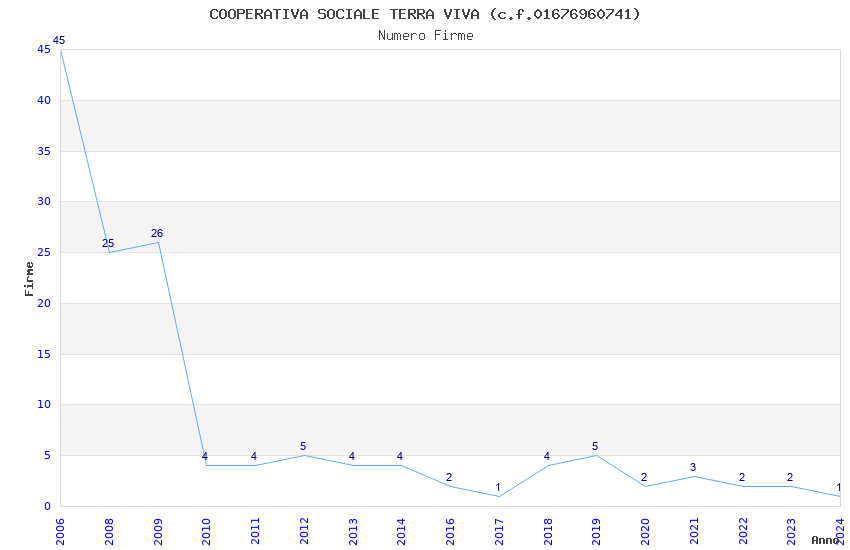The image size is (850, 550).
Task: Click the x-axis year 2013
Action: 353,531
